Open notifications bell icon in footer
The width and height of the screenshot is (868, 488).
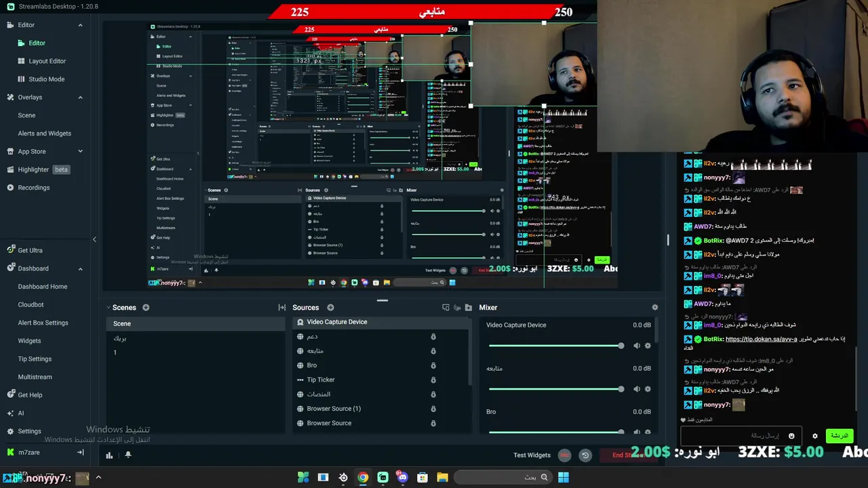click(127, 455)
